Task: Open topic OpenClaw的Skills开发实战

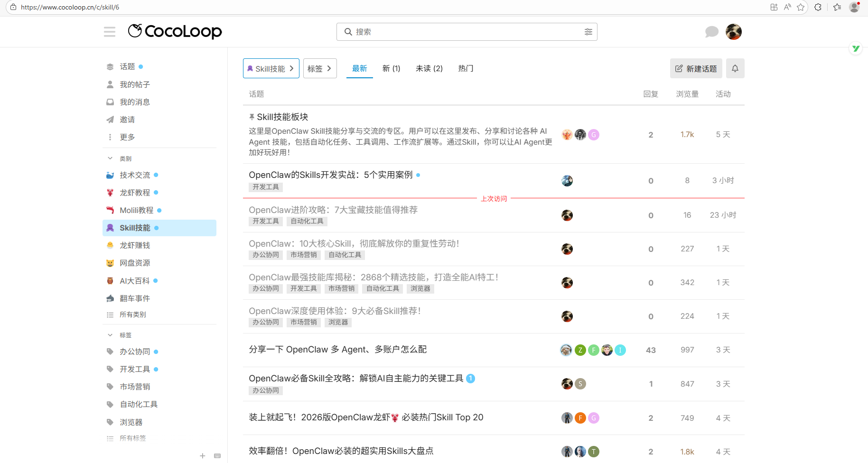Action: pyautogui.click(x=331, y=175)
